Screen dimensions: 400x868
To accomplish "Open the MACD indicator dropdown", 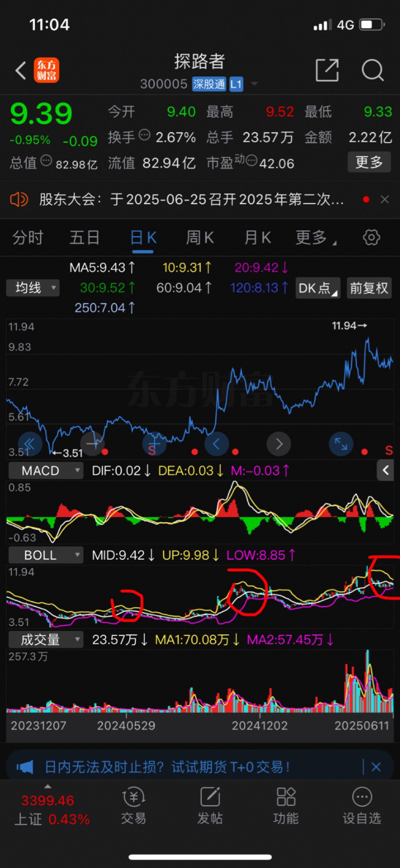I will click(x=46, y=471).
